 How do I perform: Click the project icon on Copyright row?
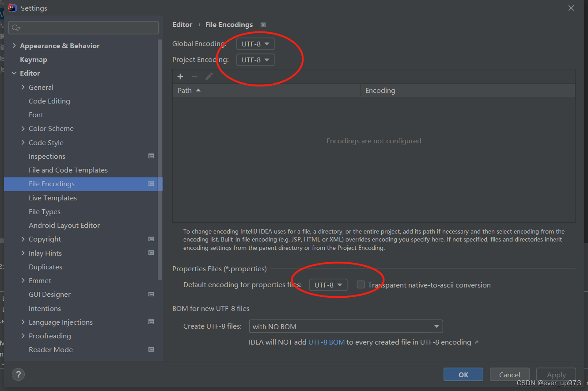(x=151, y=239)
